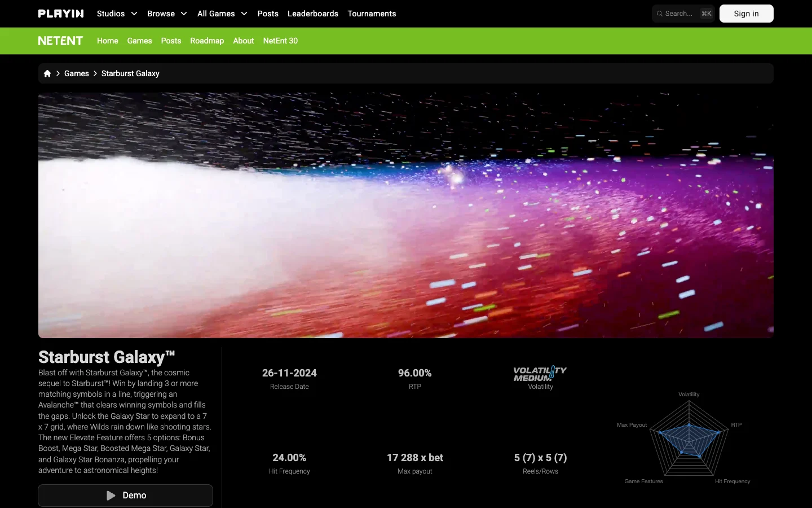Click the 5 (7) x 5 (7) value
This screenshot has width=812, height=508.
[x=540, y=458]
